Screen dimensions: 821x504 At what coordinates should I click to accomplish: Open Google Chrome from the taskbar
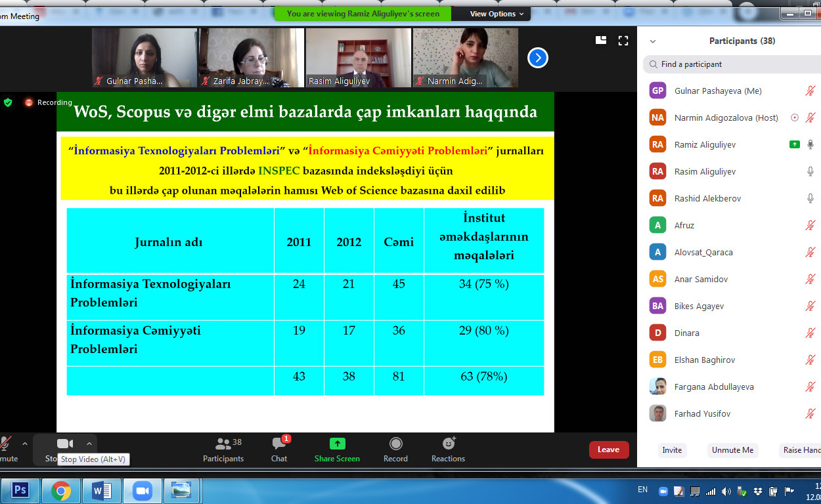61,490
